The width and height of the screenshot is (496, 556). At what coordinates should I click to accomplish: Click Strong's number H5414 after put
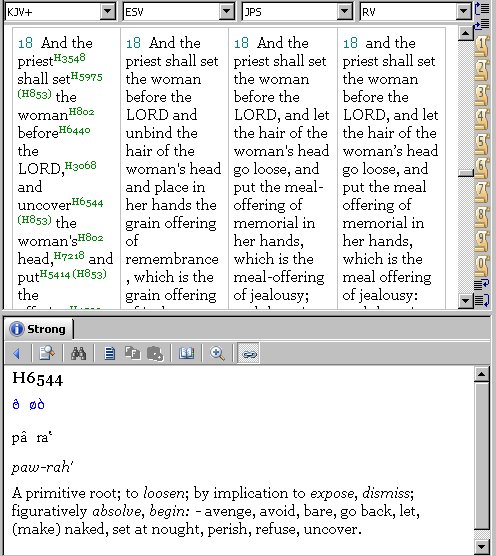click(55, 274)
